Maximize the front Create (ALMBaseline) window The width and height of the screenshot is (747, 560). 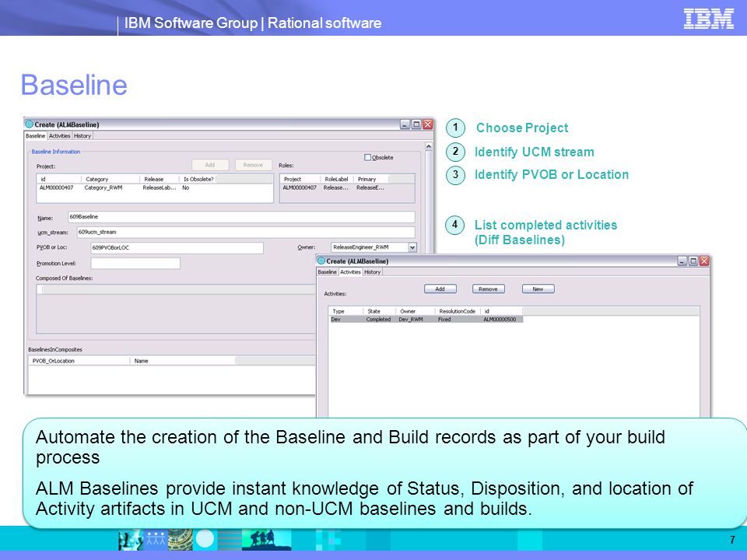pyautogui.click(x=693, y=261)
